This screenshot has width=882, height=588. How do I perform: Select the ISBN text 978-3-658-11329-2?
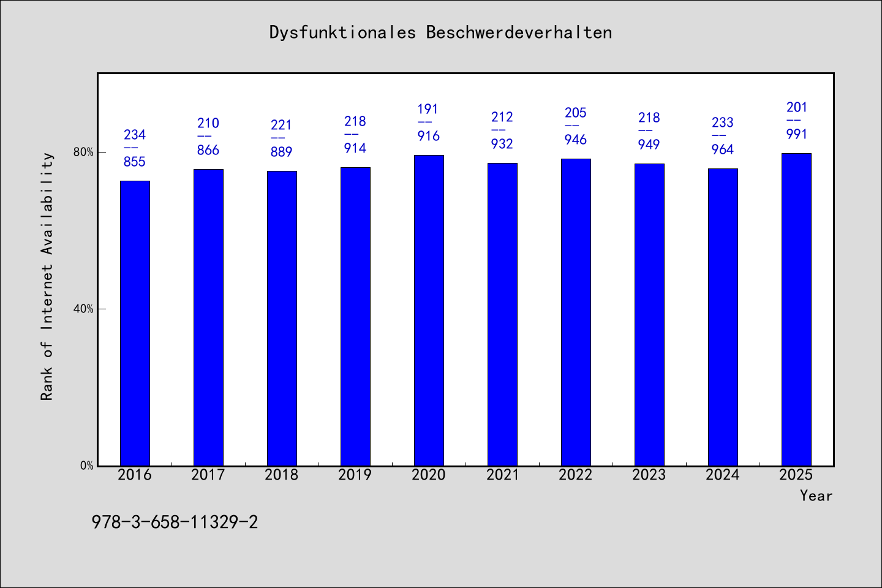pos(175,522)
